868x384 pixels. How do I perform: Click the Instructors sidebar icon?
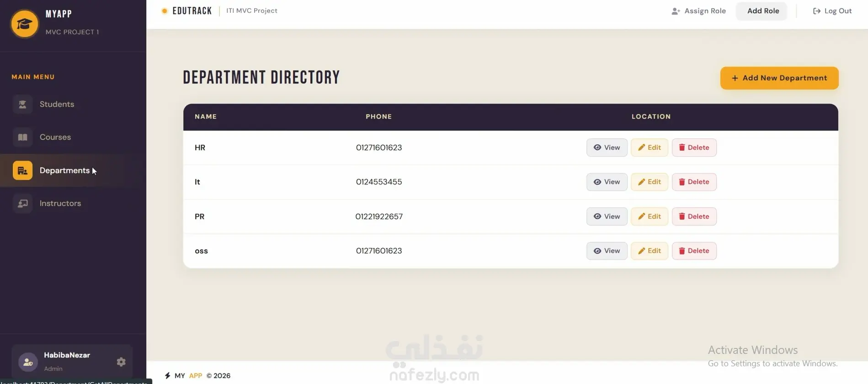[x=22, y=203]
